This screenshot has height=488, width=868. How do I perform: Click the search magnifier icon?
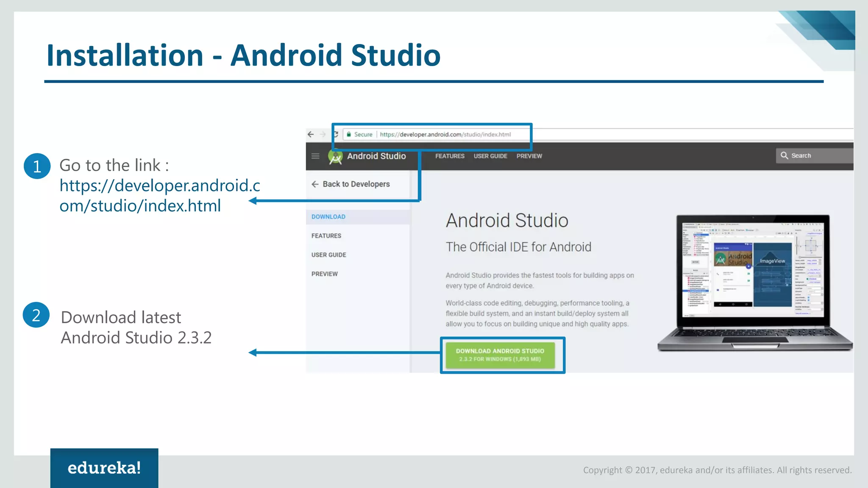point(785,155)
